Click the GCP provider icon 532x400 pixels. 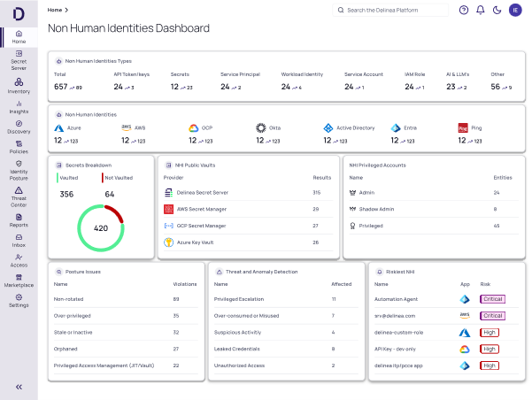(193, 128)
